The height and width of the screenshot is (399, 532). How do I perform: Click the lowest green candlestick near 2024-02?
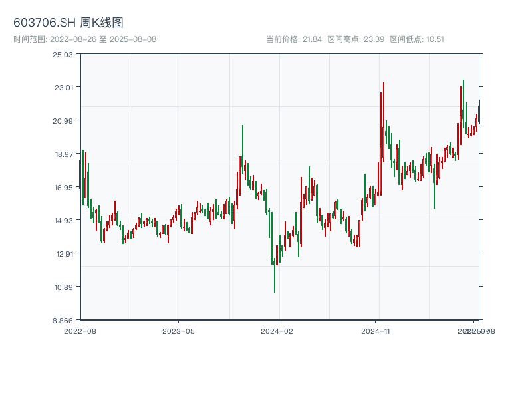point(275,275)
